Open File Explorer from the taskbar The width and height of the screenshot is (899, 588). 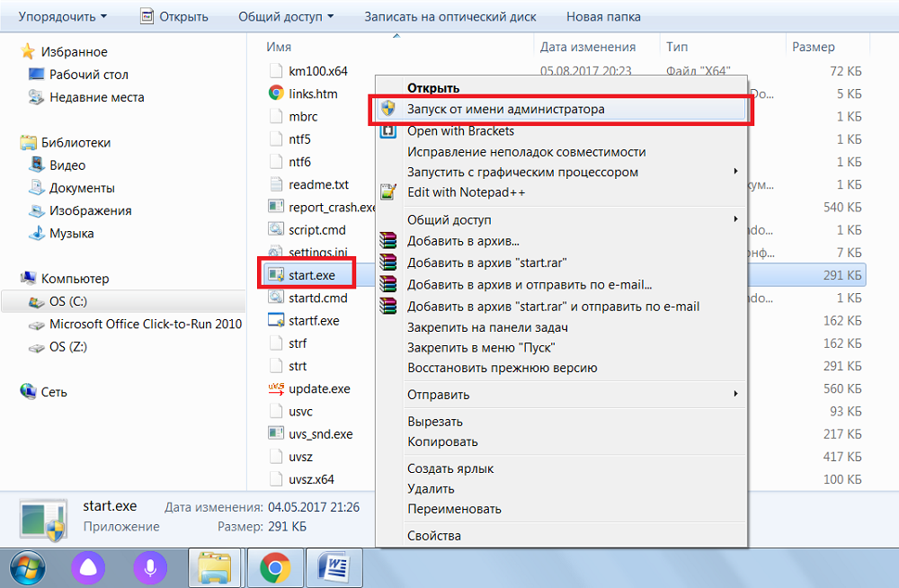(x=215, y=568)
